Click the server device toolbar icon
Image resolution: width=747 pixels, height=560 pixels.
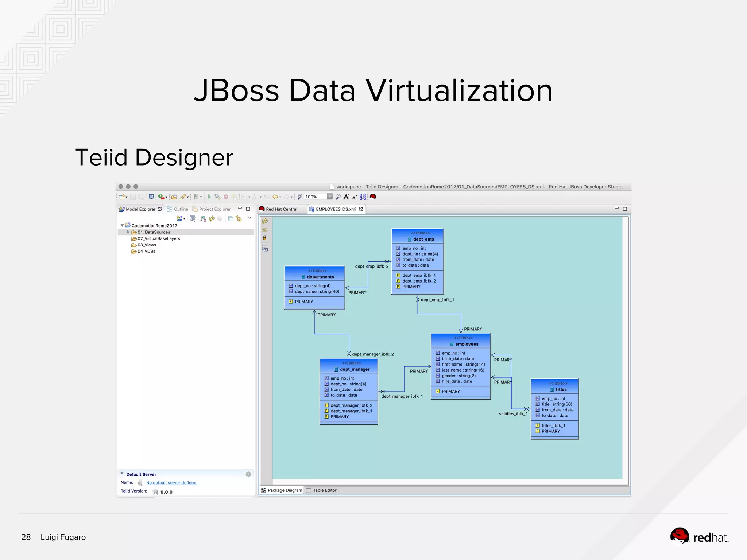(x=196, y=197)
